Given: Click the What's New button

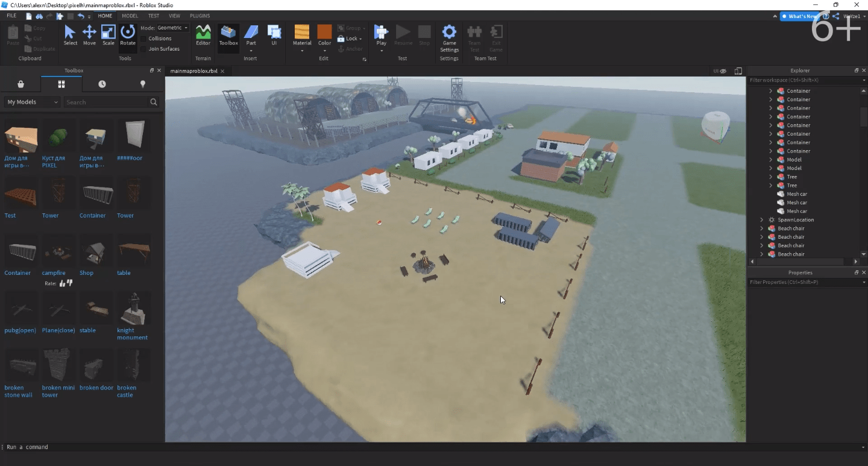Looking at the screenshot, I should (799, 16).
